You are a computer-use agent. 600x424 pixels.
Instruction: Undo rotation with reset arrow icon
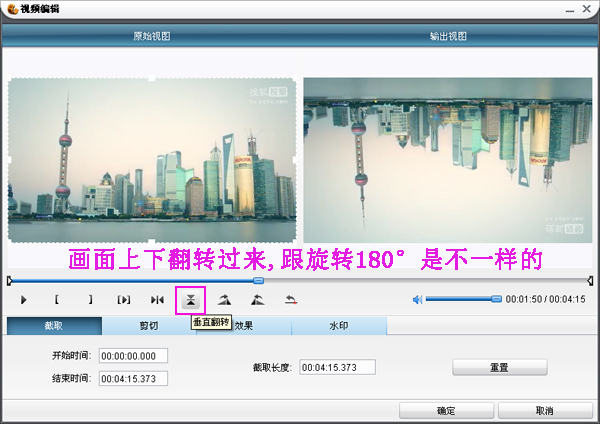click(291, 300)
